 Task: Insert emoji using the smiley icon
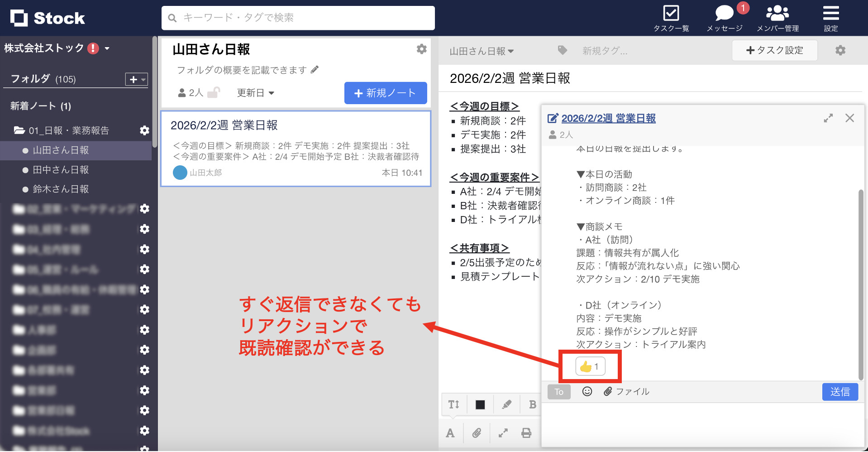(587, 392)
